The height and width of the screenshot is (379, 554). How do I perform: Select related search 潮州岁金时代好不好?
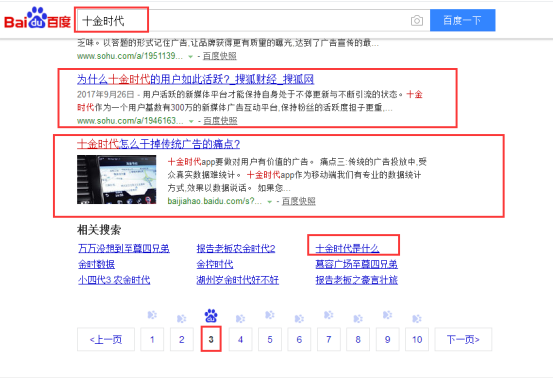[238, 280]
